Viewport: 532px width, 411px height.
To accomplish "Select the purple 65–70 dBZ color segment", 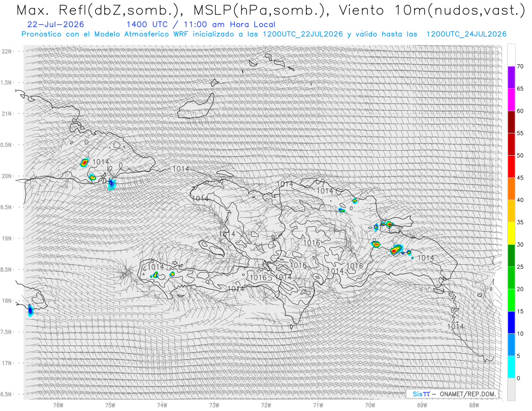I will point(511,78).
